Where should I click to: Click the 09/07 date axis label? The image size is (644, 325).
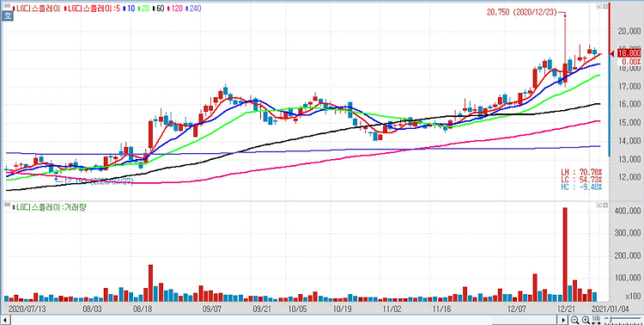211,309
